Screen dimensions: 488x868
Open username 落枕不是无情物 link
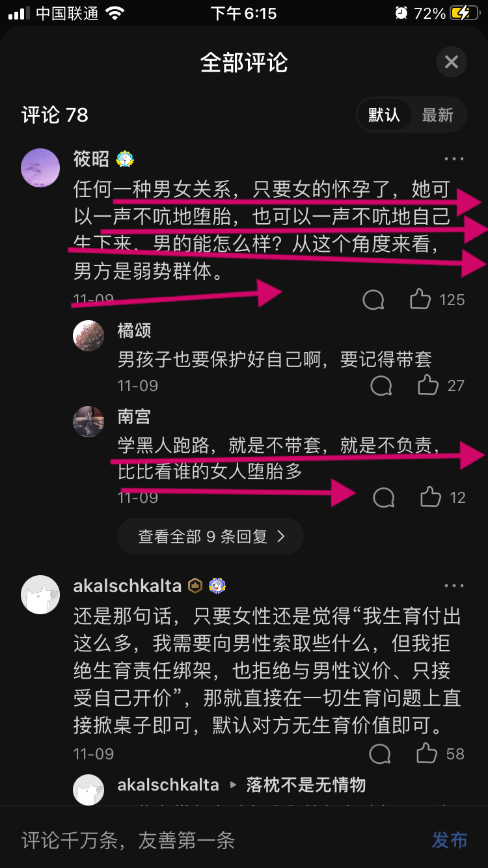(306, 785)
